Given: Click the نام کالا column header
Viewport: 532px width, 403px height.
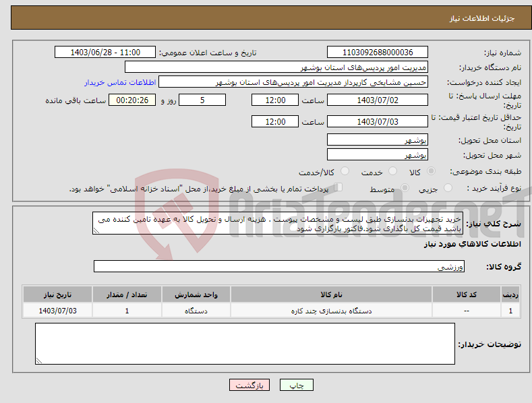Looking at the screenshot, I should pos(332,294).
